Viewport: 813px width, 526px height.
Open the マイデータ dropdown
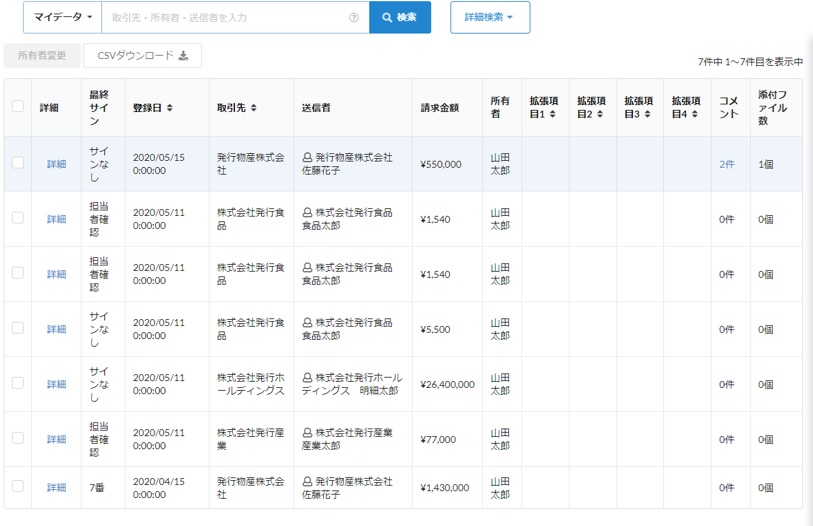pyautogui.click(x=62, y=18)
